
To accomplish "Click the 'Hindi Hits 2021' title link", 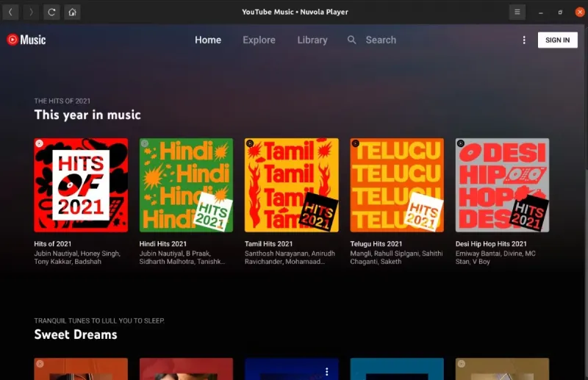I will click(162, 244).
